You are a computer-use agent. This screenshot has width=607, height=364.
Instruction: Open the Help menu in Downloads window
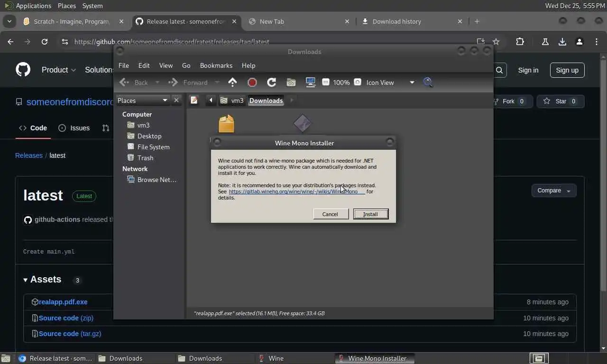(248, 65)
